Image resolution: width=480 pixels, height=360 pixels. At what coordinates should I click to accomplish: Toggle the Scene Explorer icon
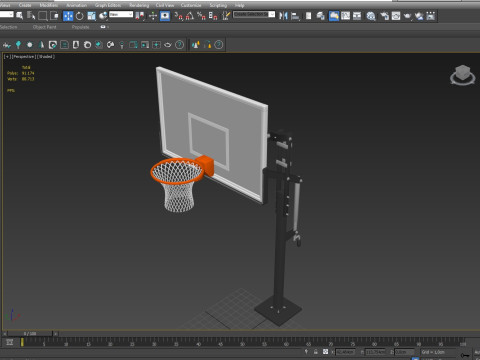(308, 16)
